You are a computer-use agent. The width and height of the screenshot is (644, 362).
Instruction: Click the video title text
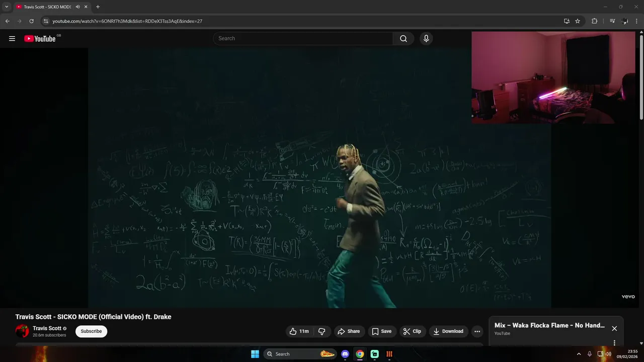click(x=93, y=317)
